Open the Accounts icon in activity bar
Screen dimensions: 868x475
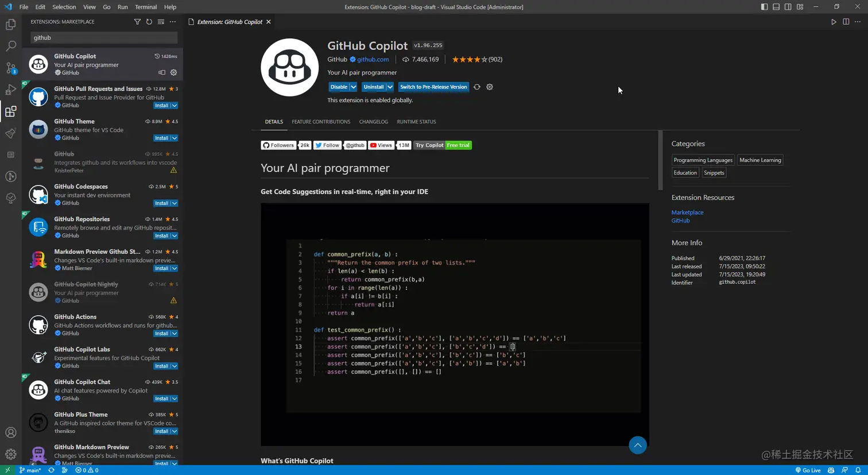tap(10, 432)
